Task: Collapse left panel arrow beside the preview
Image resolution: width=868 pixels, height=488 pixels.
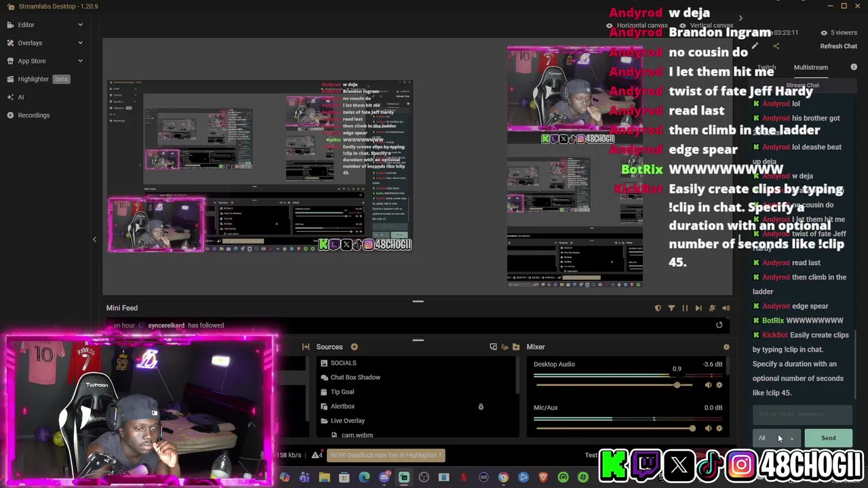Action: (x=94, y=239)
